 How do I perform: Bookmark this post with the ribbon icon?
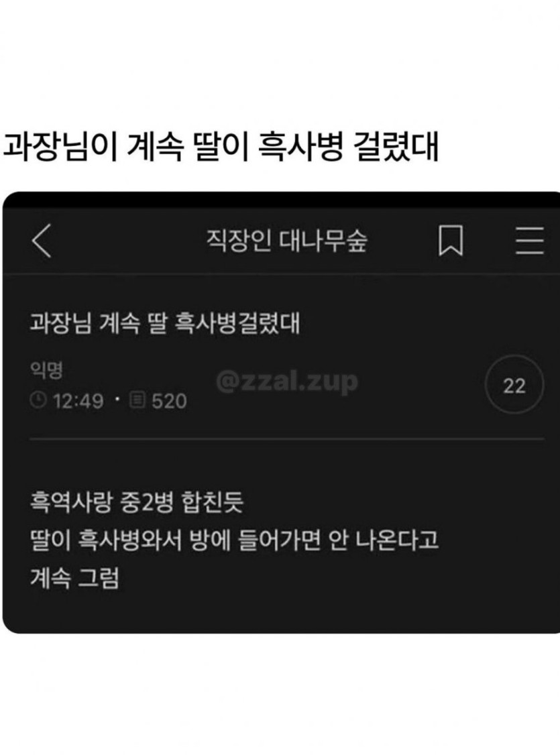tap(451, 240)
